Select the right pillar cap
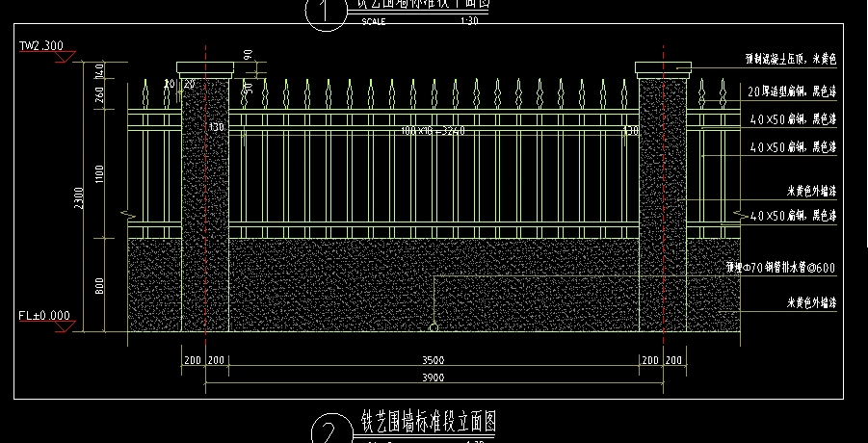The height and width of the screenshot is (443, 868). point(664,68)
